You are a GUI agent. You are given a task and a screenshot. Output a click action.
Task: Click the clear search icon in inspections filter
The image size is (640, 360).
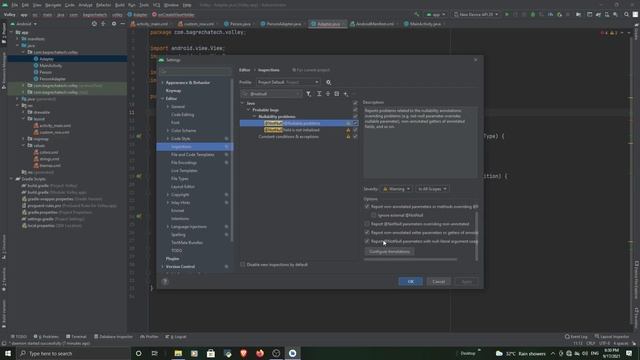click(297, 94)
